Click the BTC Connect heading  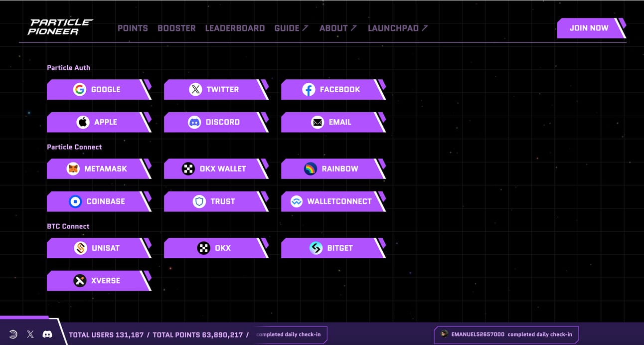tap(68, 226)
